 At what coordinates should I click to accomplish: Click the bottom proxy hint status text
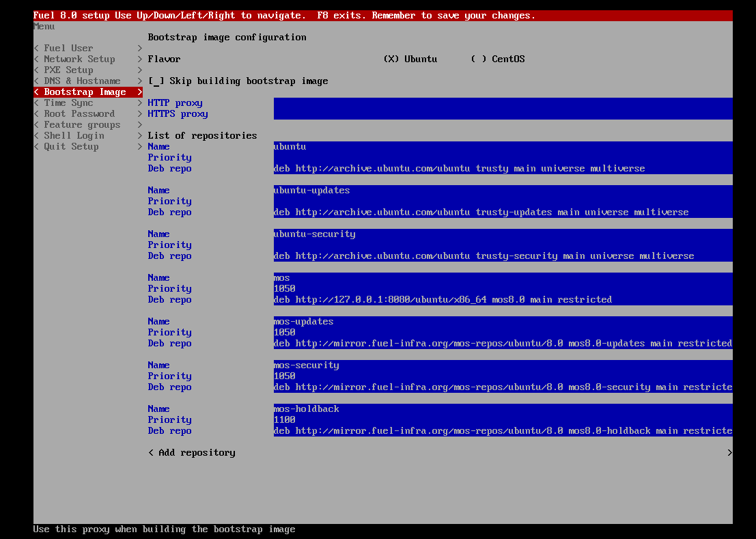tap(165, 529)
